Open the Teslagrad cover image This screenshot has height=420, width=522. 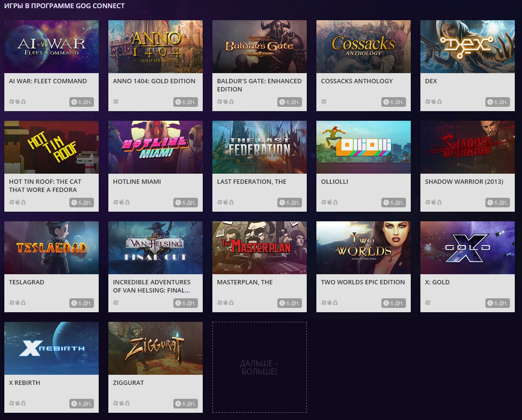pyautogui.click(x=52, y=248)
